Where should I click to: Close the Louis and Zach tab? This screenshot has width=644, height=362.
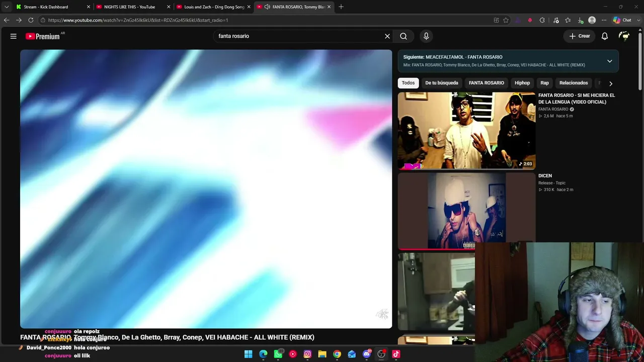[x=249, y=7]
